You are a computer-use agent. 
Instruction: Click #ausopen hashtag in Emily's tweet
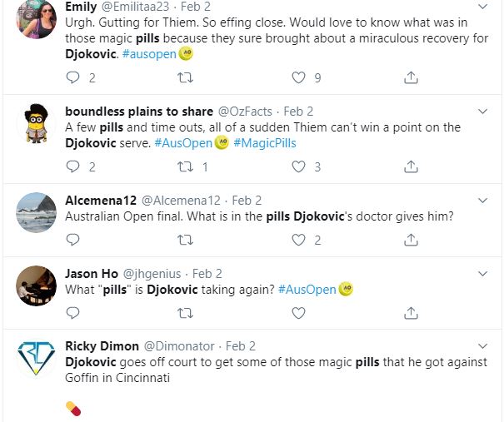click(x=148, y=54)
